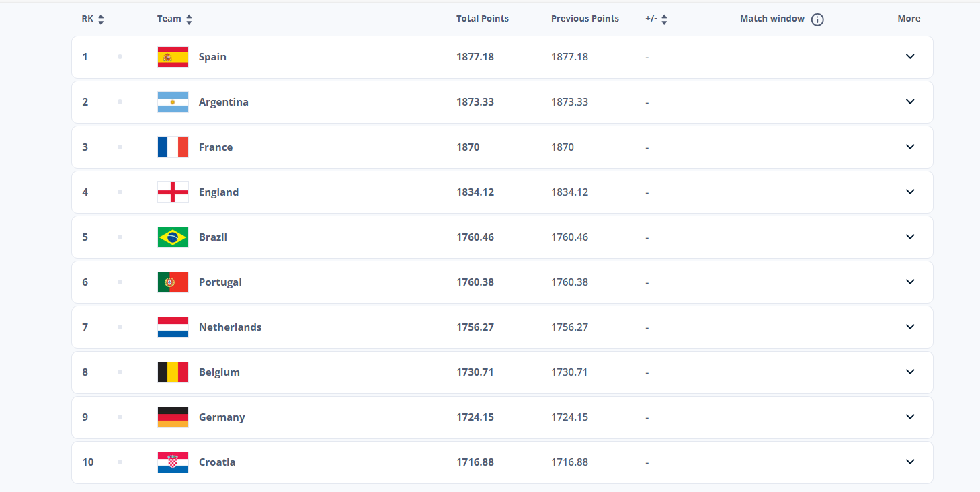Click the Germany flag icon
This screenshot has height=492, width=980.
[173, 417]
